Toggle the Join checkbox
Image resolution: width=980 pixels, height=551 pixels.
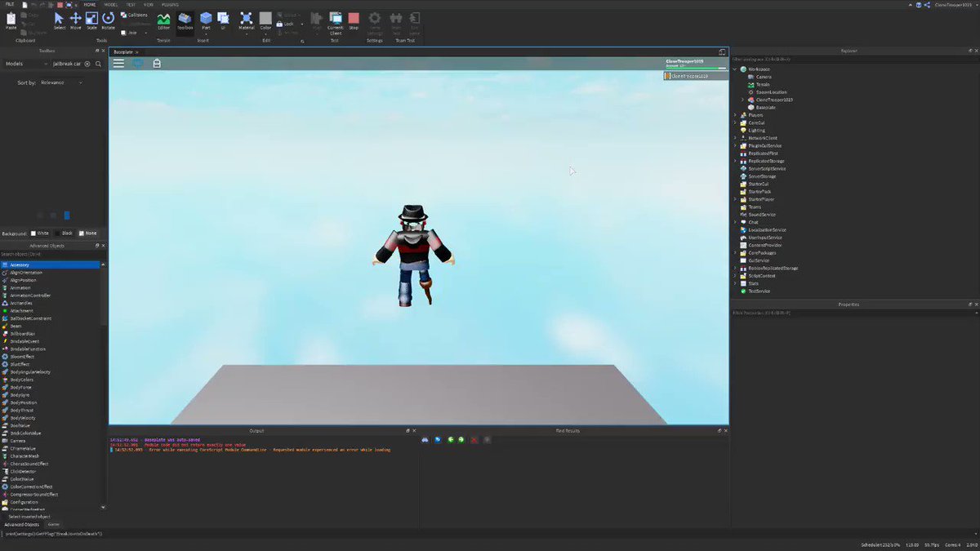tap(131, 33)
